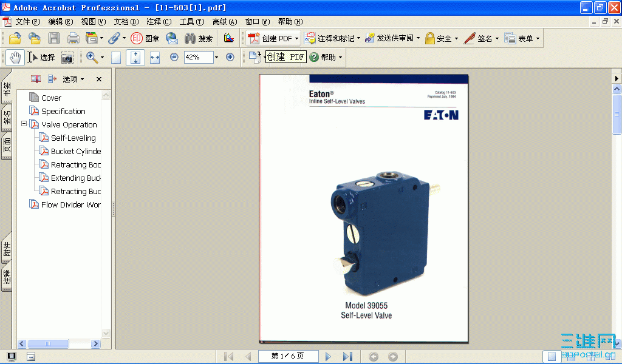Collapse the Valve Operation bookmark tree

(x=24, y=124)
